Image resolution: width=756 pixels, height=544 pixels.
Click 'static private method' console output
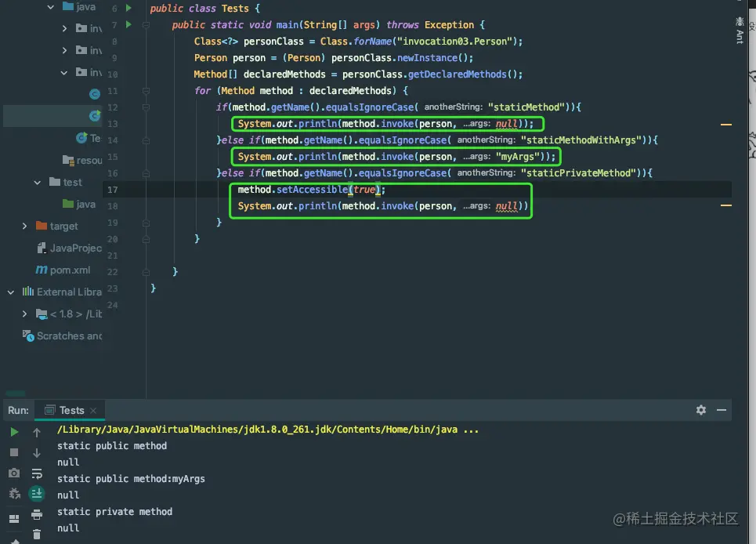tap(114, 512)
